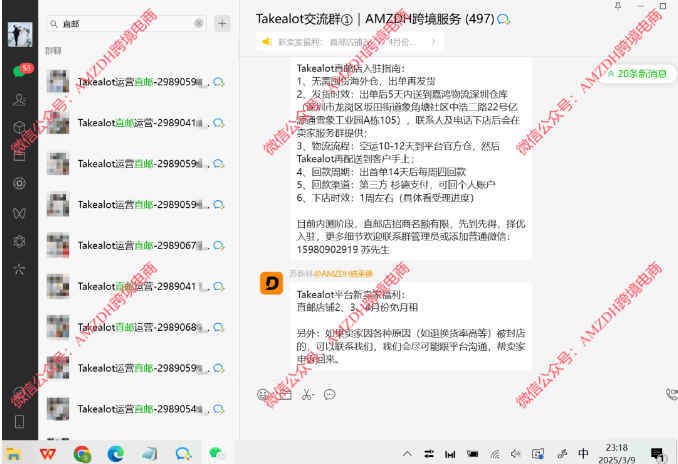Click the network icon in the system tray
The width and height of the screenshot is (678, 464).
495,454
